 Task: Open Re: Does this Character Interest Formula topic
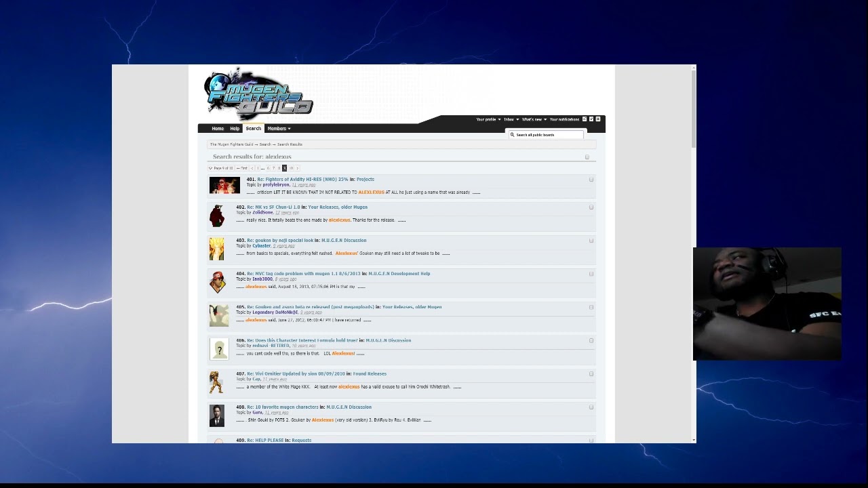(302, 340)
